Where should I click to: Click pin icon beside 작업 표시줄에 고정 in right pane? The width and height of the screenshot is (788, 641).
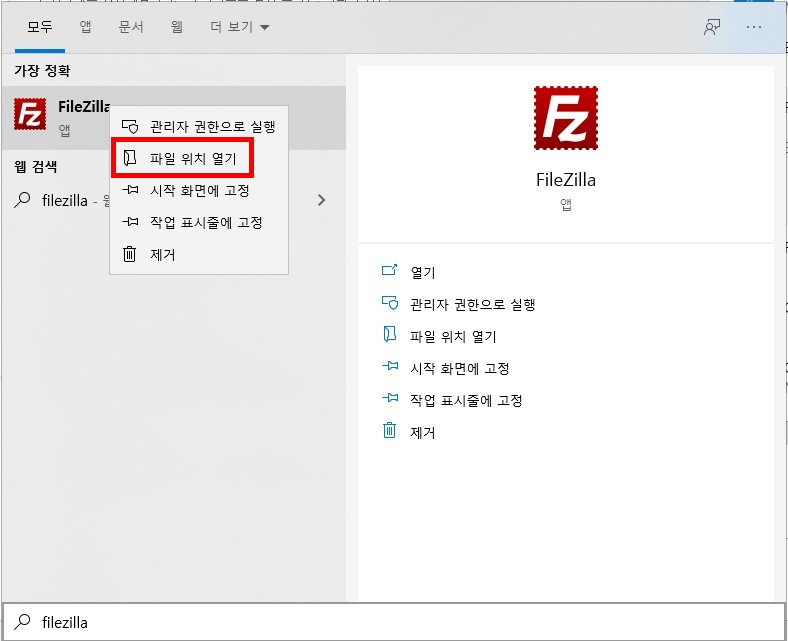(x=390, y=398)
